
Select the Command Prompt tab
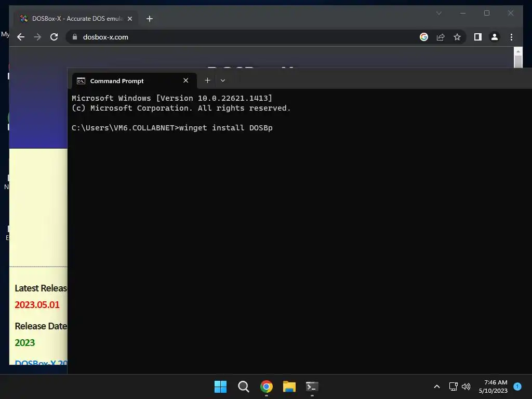[x=135, y=81]
